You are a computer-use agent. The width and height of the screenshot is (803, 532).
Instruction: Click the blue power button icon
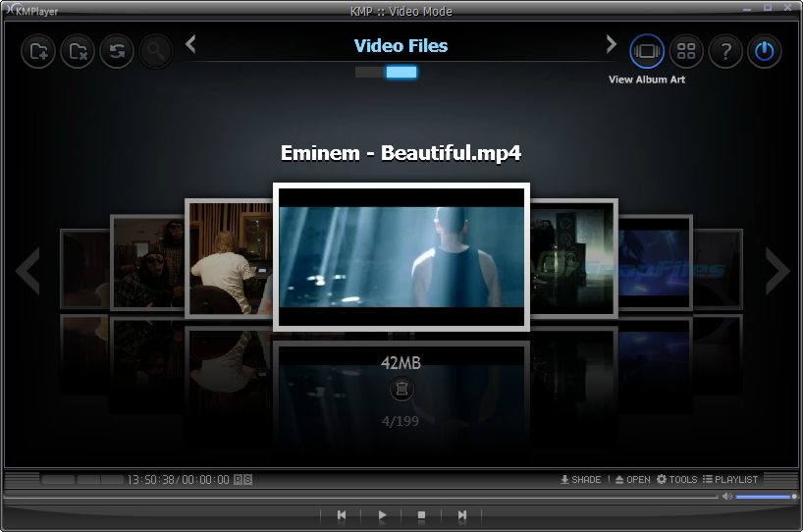(x=764, y=51)
